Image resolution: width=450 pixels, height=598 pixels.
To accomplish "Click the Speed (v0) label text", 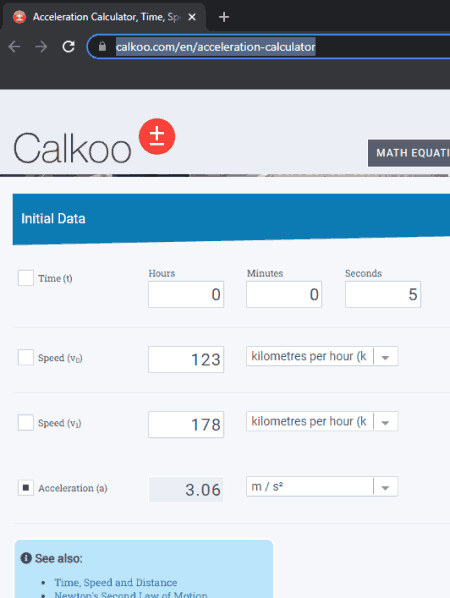I will pos(60,358).
